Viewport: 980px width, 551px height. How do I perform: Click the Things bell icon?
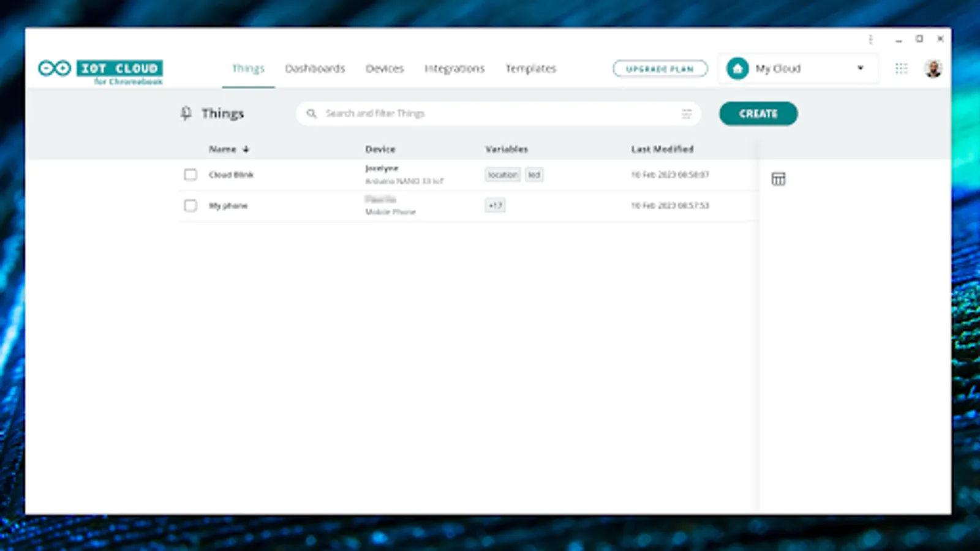coord(186,113)
